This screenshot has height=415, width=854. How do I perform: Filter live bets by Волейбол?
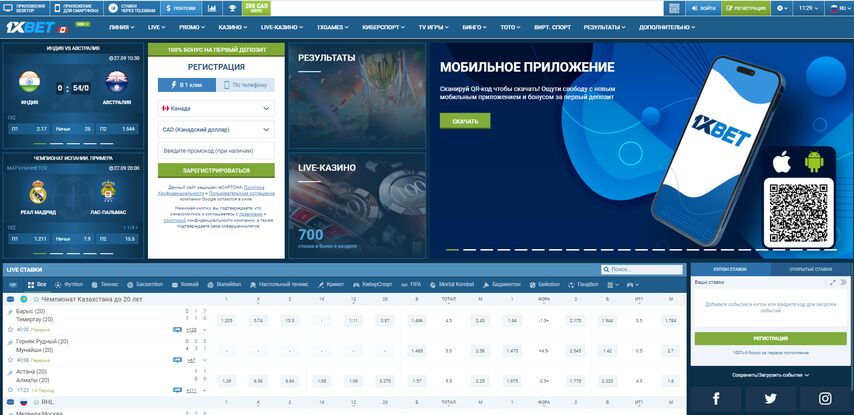(x=224, y=285)
